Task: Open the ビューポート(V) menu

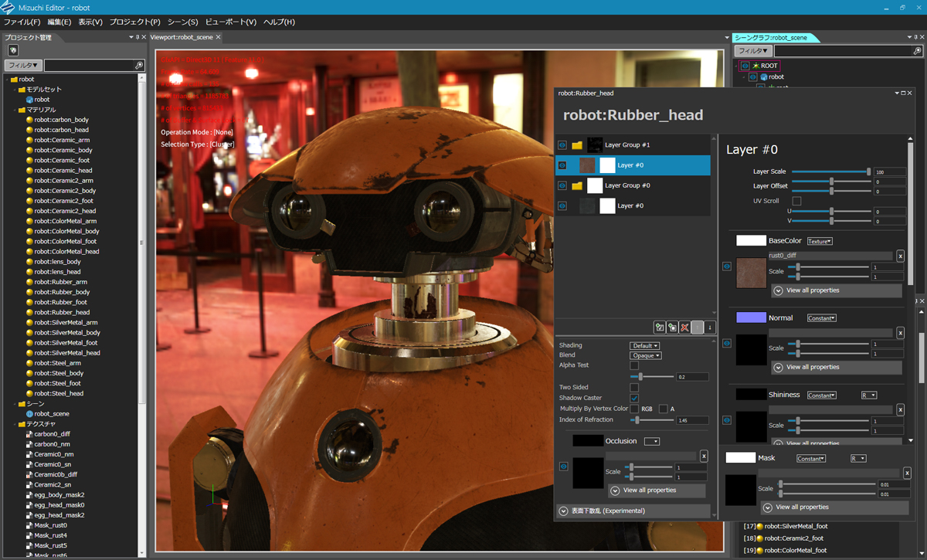Action: 231,22
